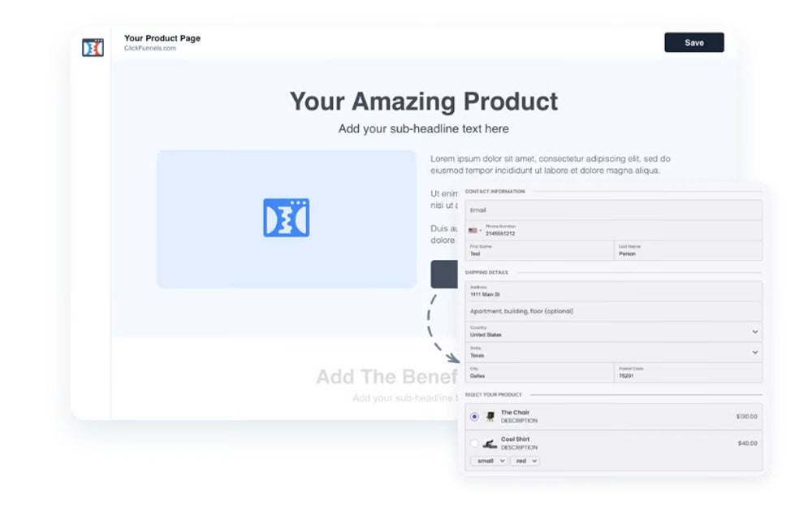
Task: Open the red color dropdown
Action: [x=525, y=461]
